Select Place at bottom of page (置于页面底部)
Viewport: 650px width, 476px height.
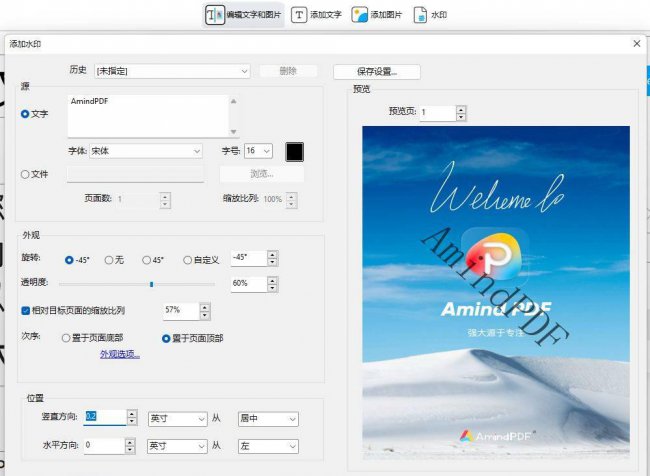point(65,338)
